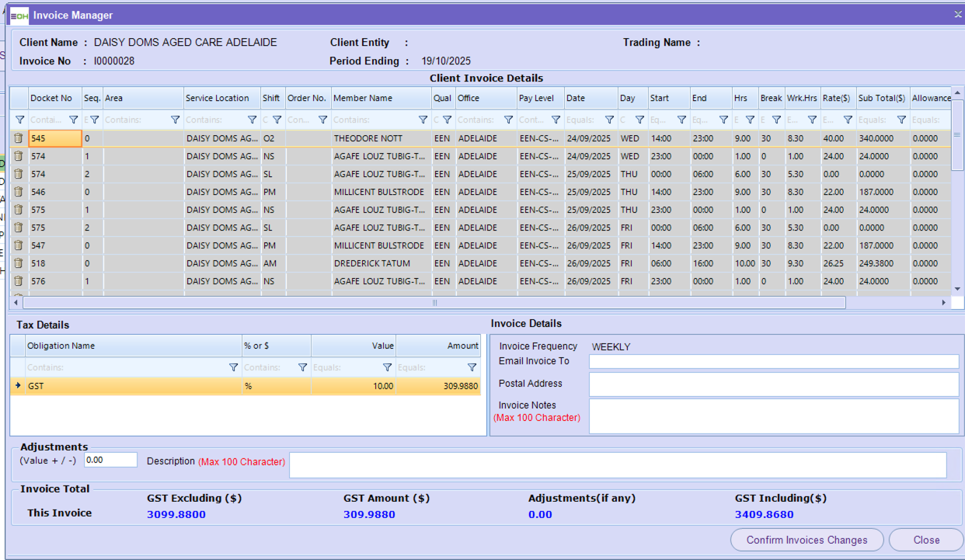
Task: Remove docket 518 Drederick Tatum row
Action: pyautogui.click(x=19, y=263)
